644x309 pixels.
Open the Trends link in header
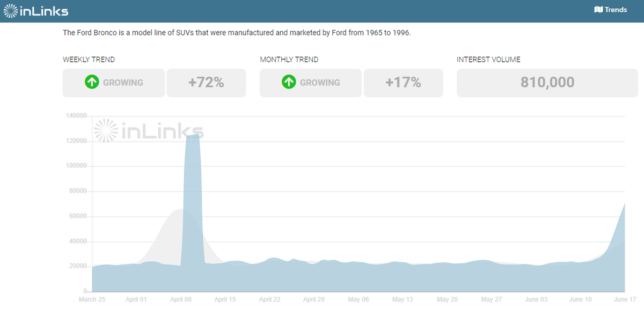coord(611,10)
